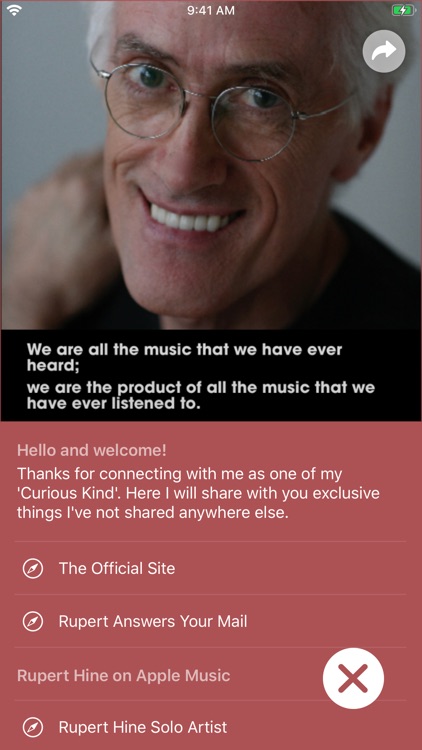
Task: Close the panel with the X button
Action: 353,678
